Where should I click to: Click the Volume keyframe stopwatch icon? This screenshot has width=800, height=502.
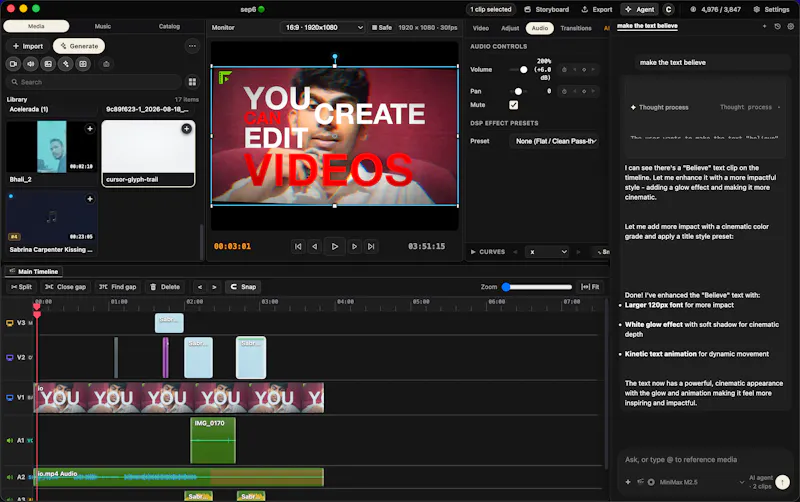coord(564,69)
